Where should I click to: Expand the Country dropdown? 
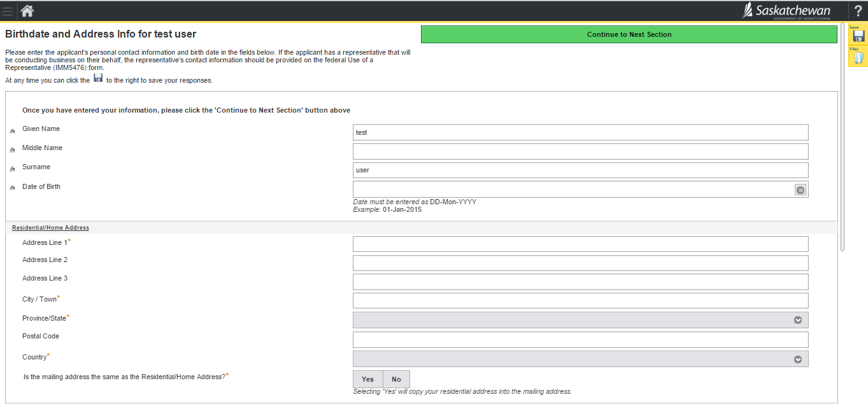point(581,359)
